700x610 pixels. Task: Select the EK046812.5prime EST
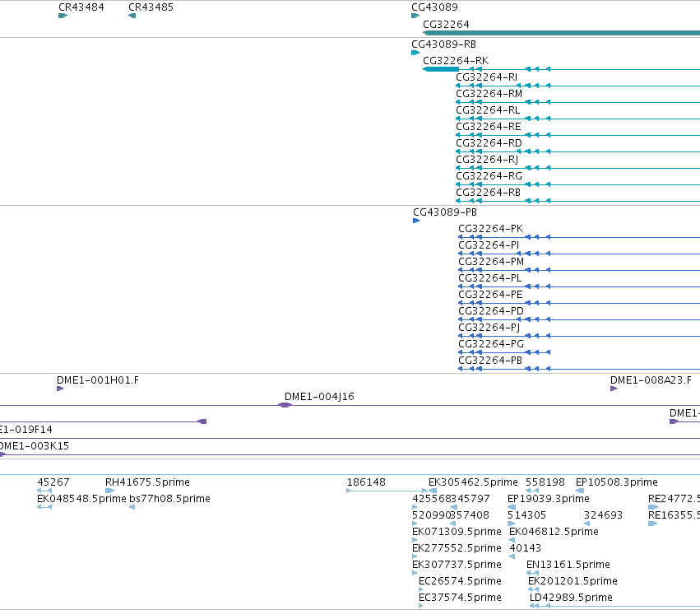click(512, 540)
